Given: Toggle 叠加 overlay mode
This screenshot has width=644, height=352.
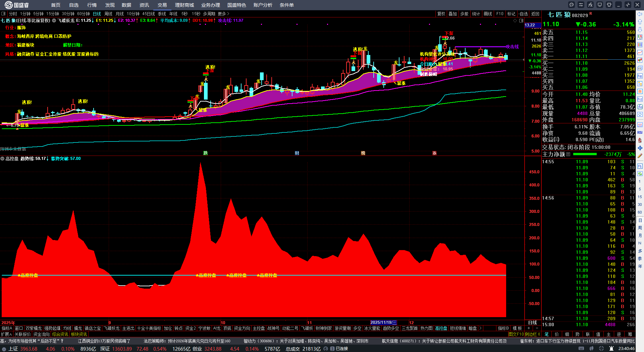Looking at the screenshot, I should click(x=452, y=14).
